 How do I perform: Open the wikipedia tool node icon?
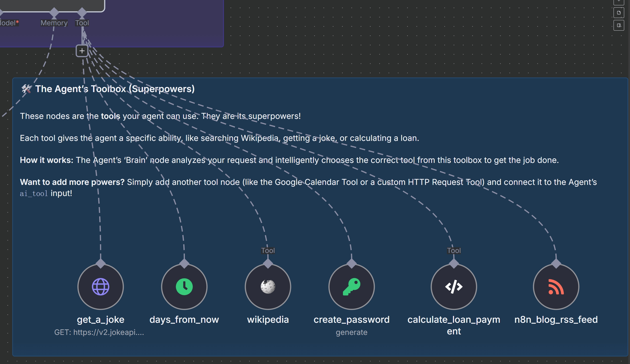(268, 287)
